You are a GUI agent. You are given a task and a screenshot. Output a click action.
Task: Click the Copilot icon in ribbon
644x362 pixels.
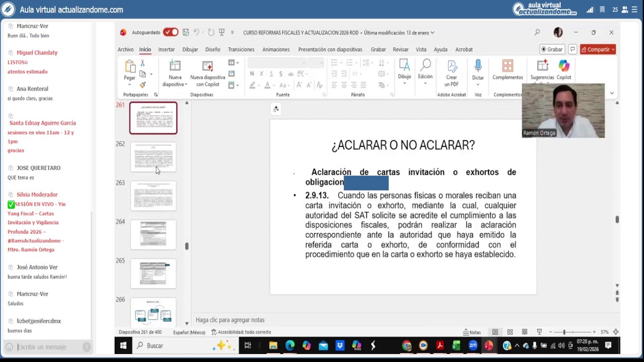point(564,66)
